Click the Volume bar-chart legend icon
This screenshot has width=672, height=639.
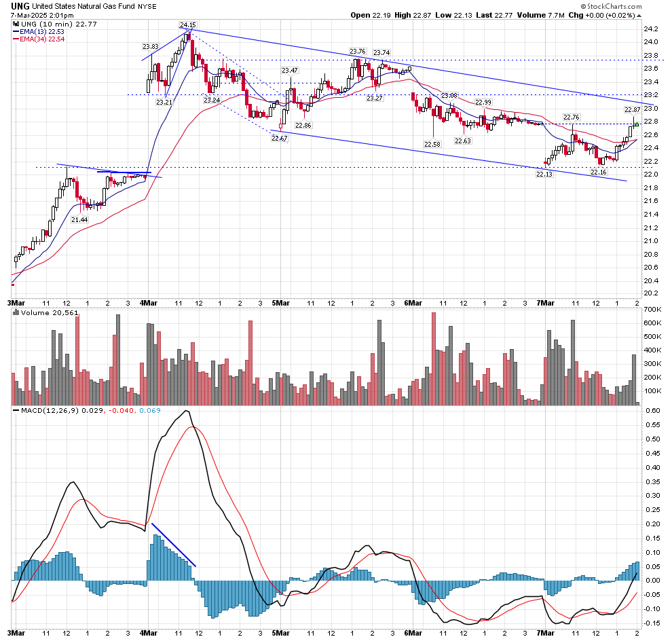[x=16, y=313]
